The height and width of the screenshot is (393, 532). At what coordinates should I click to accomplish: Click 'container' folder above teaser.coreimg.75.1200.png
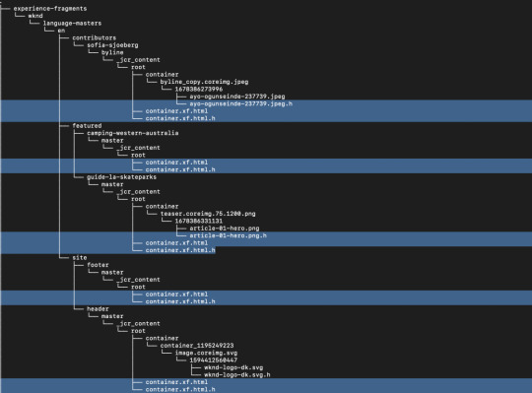pos(162,207)
